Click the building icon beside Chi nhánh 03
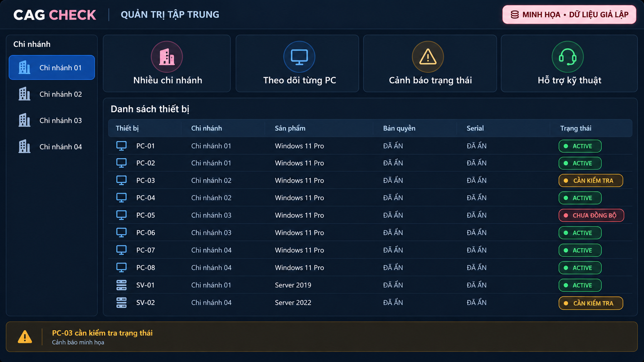Screen dimensions: 644x362 pos(25,120)
